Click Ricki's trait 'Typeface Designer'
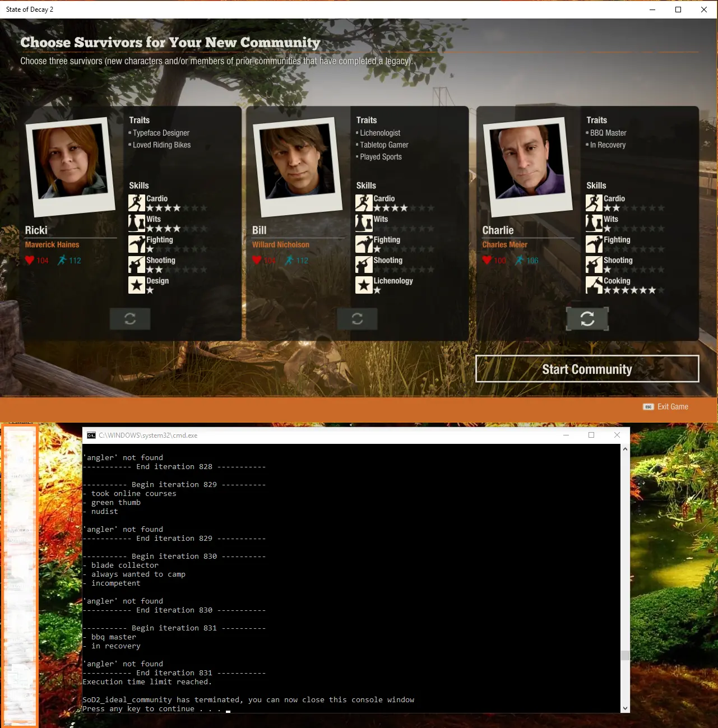Viewport: 718px width, 728px height. tap(161, 133)
